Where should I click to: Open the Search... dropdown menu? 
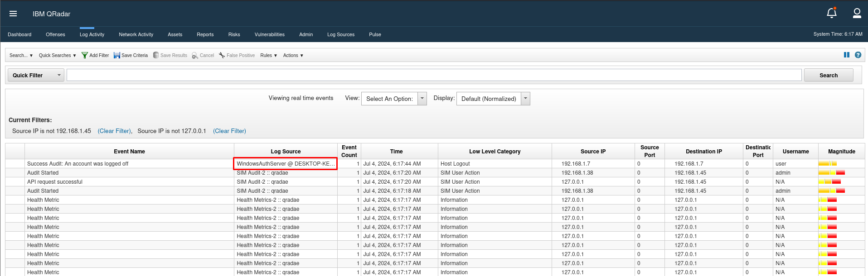pyautogui.click(x=21, y=55)
